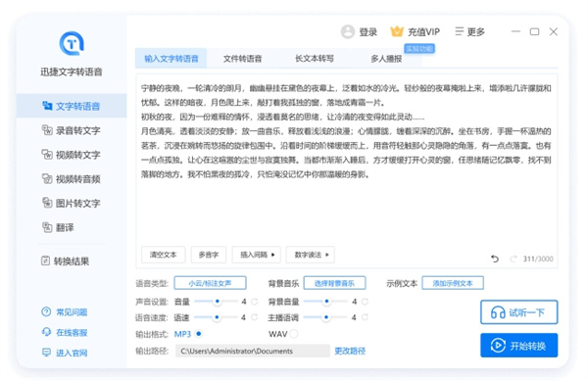The height and width of the screenshot is (380, 588).
Task: Reset the 主播语调 value with its reset icon
Action: point(365,317)
